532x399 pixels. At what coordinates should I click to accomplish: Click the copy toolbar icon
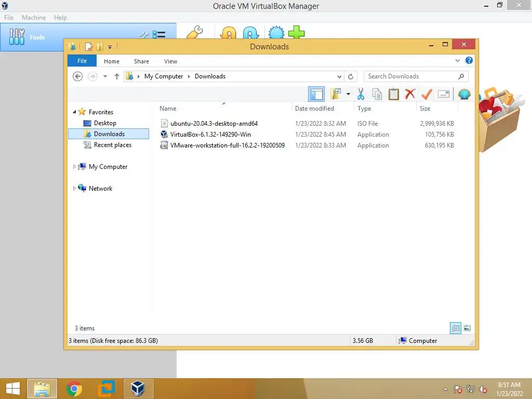(x=377, y=95)
